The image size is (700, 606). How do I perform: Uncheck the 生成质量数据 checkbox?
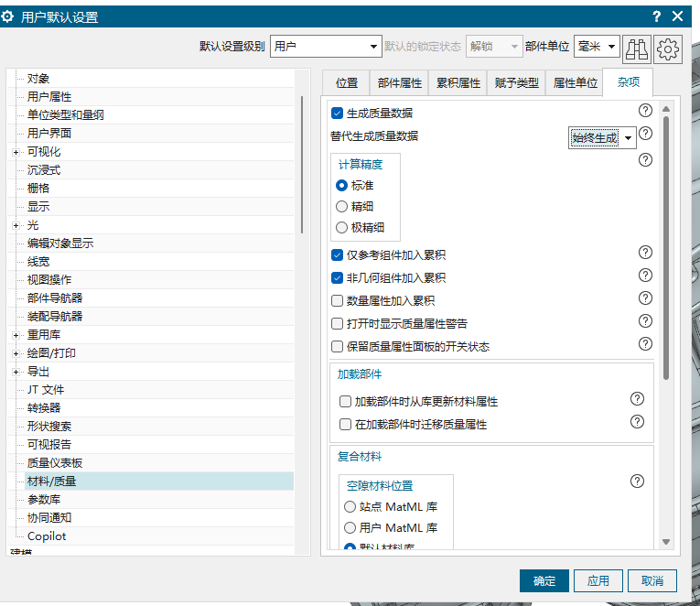point(337,114)
